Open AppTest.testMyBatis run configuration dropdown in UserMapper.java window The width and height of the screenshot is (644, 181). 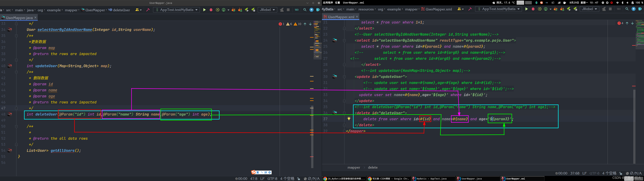coord(177,10)
